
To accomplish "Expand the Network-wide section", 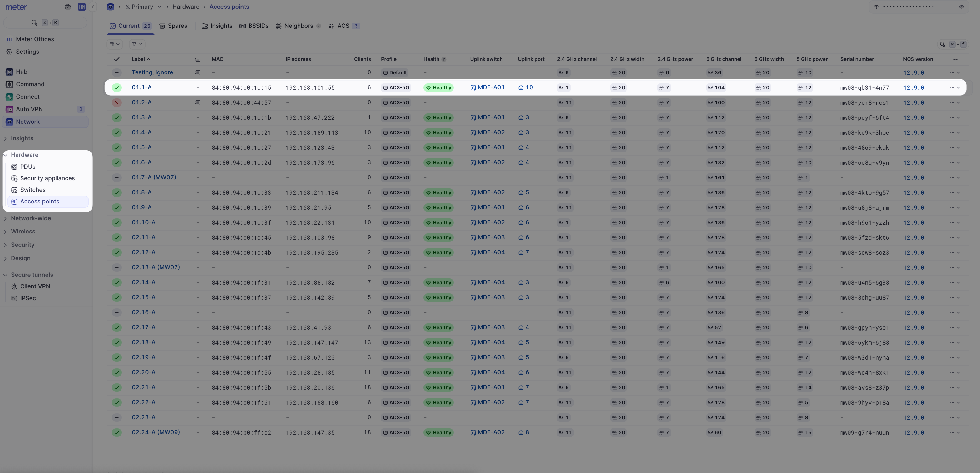I will click(x=30, y=218).
